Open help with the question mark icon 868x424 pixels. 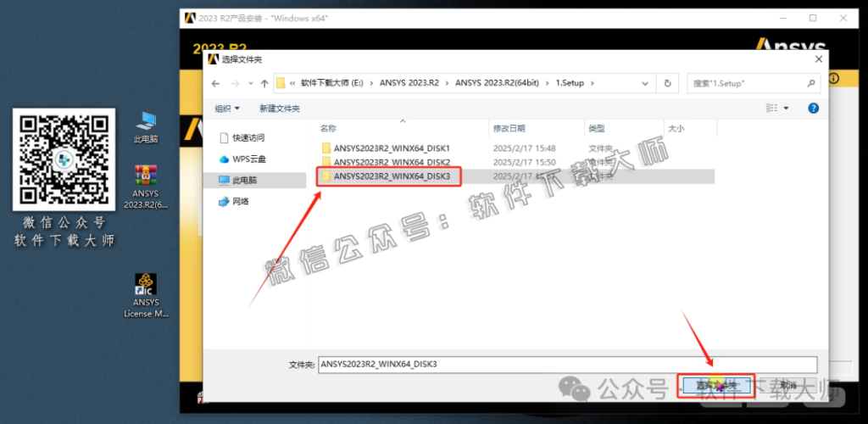813,108
